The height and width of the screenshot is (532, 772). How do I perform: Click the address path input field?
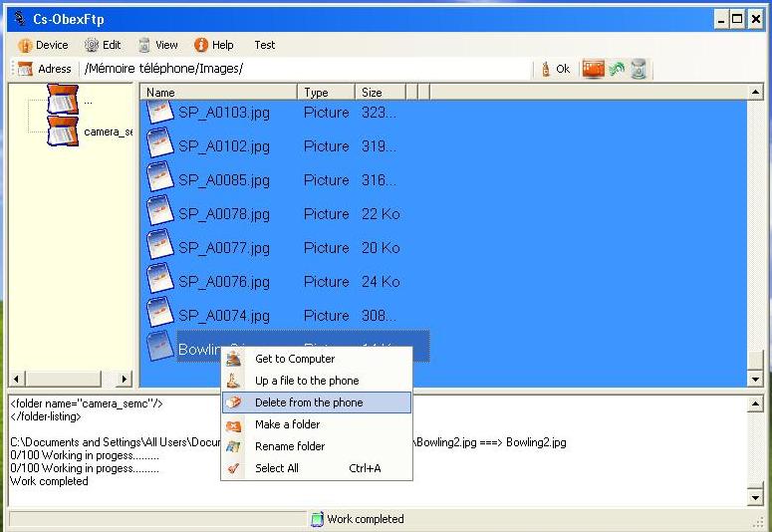point(307,69)
